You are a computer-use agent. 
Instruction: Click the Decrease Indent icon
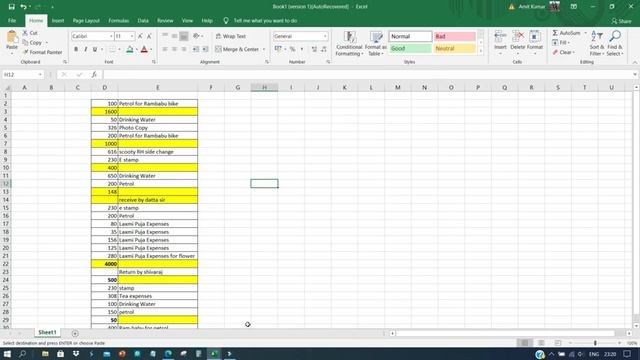click(x=196, y=49)
